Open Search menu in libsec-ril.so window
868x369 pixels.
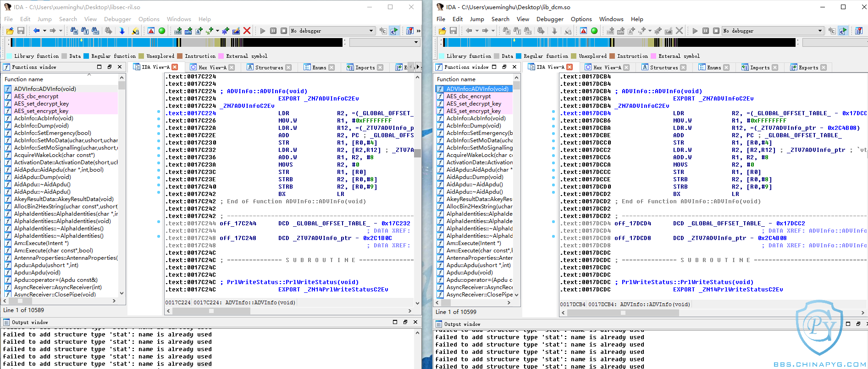68,19
